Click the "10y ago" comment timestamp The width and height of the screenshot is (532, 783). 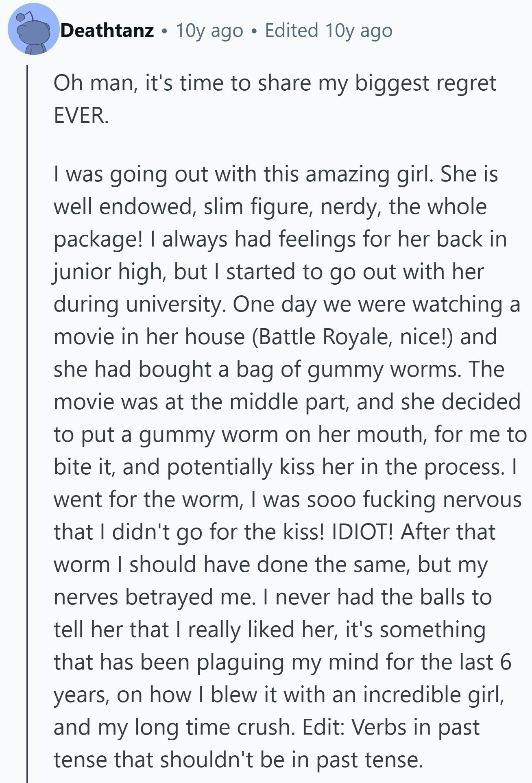209,31
